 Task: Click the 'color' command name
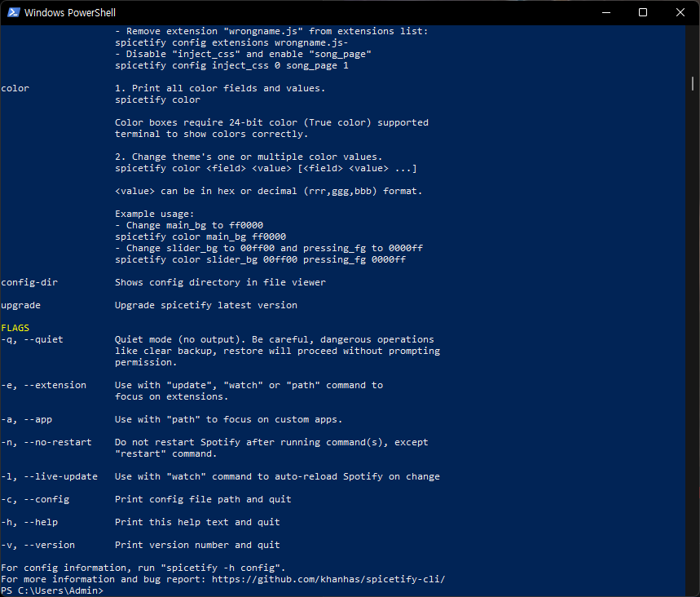[x=15, y=88]
